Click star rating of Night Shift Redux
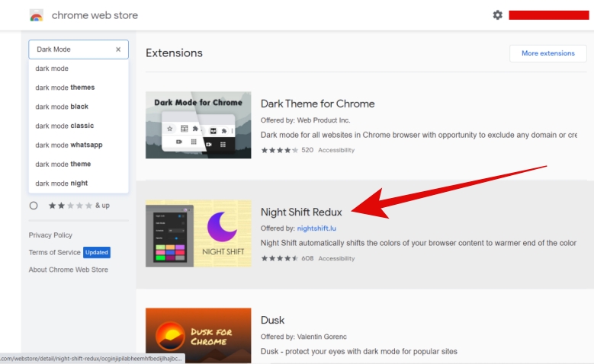 click(x=279, y=258)
